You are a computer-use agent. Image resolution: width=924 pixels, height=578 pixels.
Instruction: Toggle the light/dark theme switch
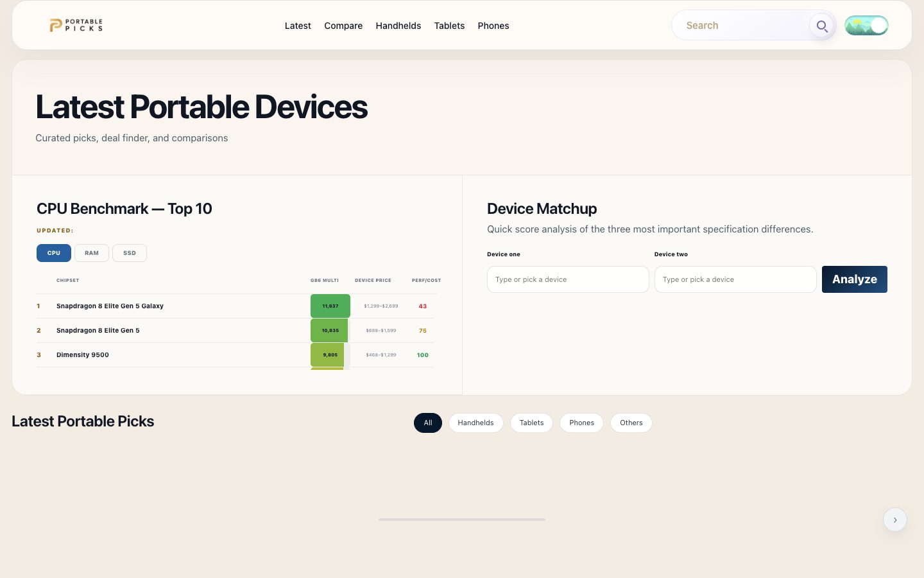866,26
